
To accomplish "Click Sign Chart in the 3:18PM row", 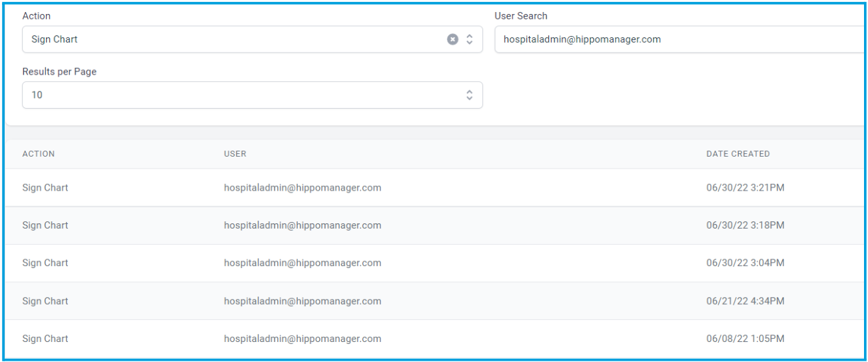I will point(45,225).
